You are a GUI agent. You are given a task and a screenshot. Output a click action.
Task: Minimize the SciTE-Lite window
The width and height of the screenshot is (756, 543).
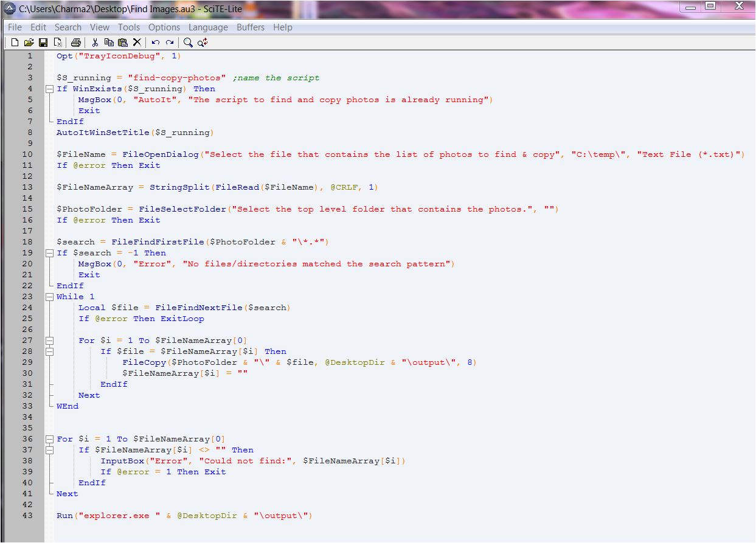coord(690,7)
